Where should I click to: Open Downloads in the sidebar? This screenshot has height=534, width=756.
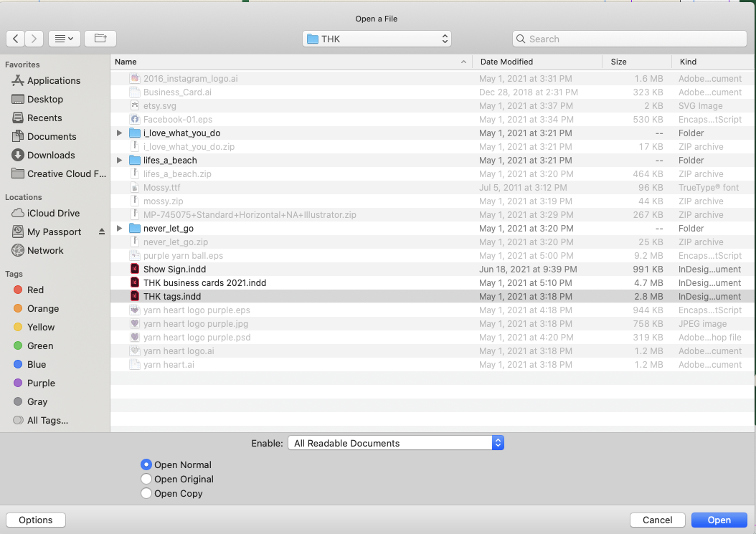point(43,156)
